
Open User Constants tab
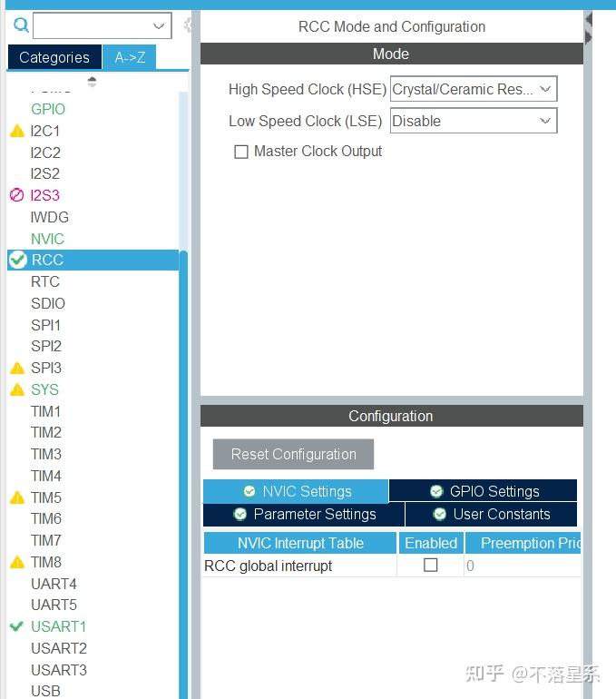click(x=492, y=514)
